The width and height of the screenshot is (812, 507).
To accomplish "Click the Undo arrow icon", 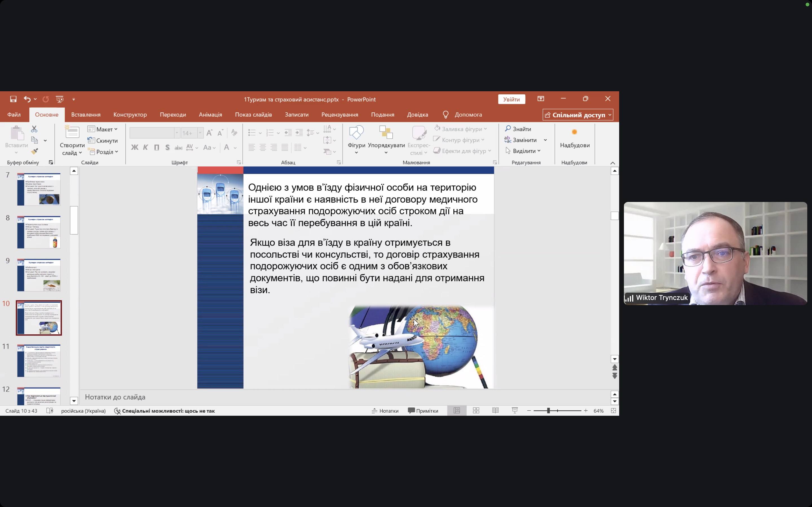I will [x=27, y=99].
